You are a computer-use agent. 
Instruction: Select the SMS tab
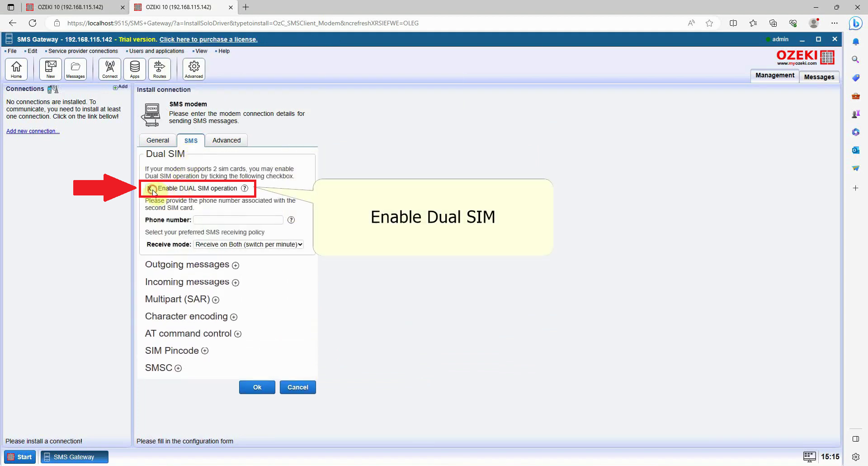[191, 140]
